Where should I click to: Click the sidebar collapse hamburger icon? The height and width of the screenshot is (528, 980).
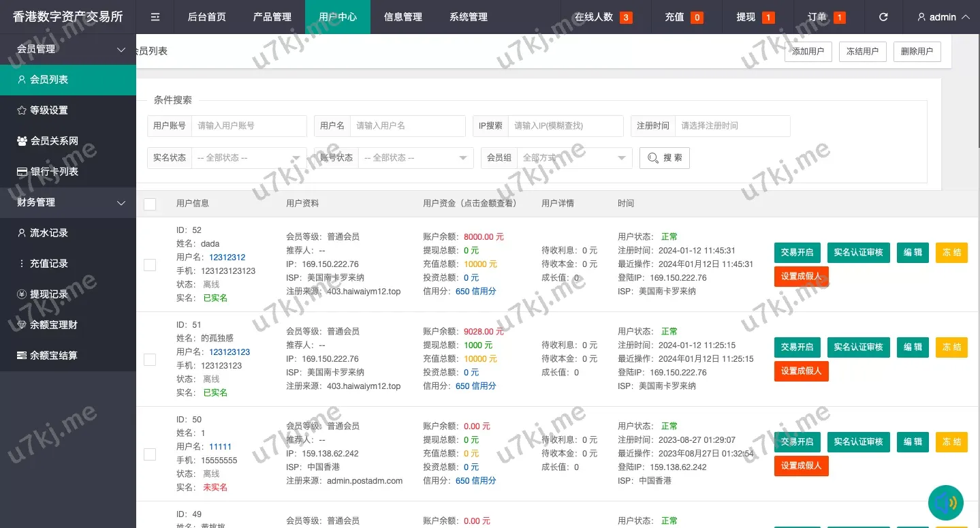click(x=155, y=17)
